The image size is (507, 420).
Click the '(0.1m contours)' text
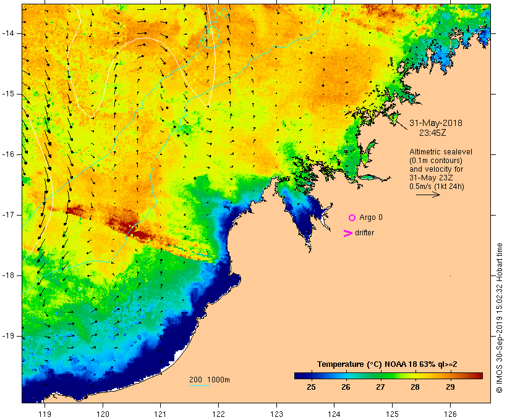click(436, 161)
